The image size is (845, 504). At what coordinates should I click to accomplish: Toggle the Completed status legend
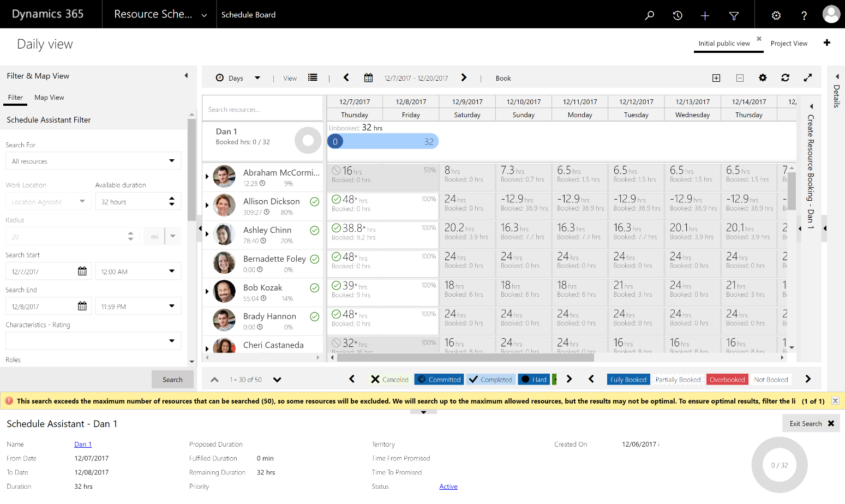pyautogui.click(x=490, y=380)
